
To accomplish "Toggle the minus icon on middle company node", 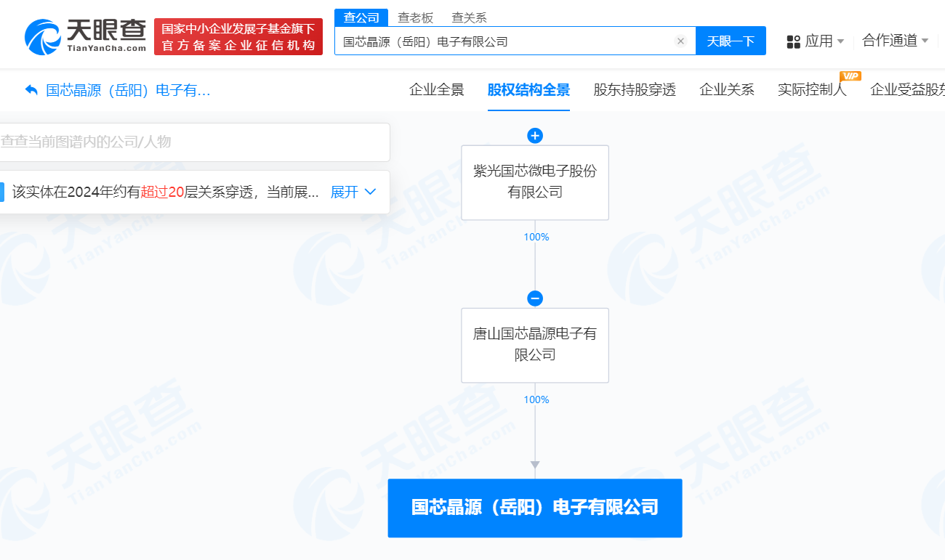I will (x=535, y=298).
